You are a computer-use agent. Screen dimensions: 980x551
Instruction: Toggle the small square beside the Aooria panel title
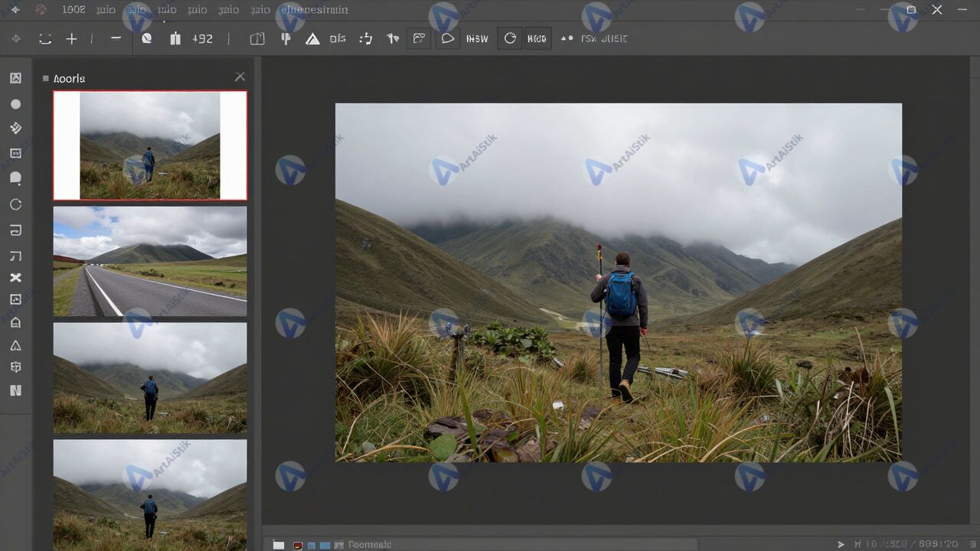(46, 78)
